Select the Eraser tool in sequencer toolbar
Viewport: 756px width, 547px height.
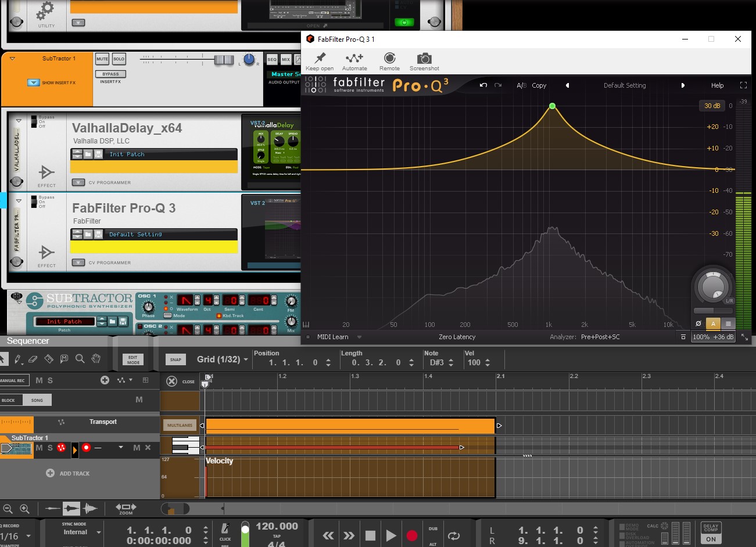33,359
